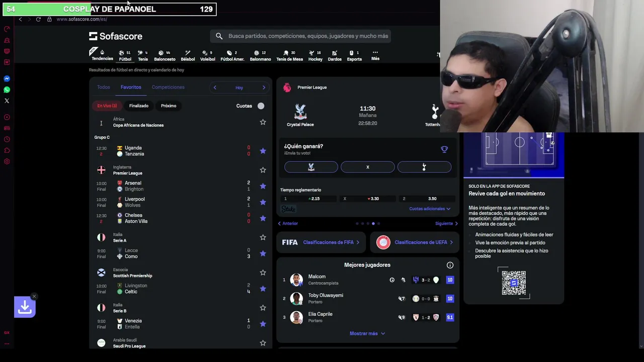This screenshot has width=644, height=362.
Task: Expand Mostrar más players
Action: 367,333
